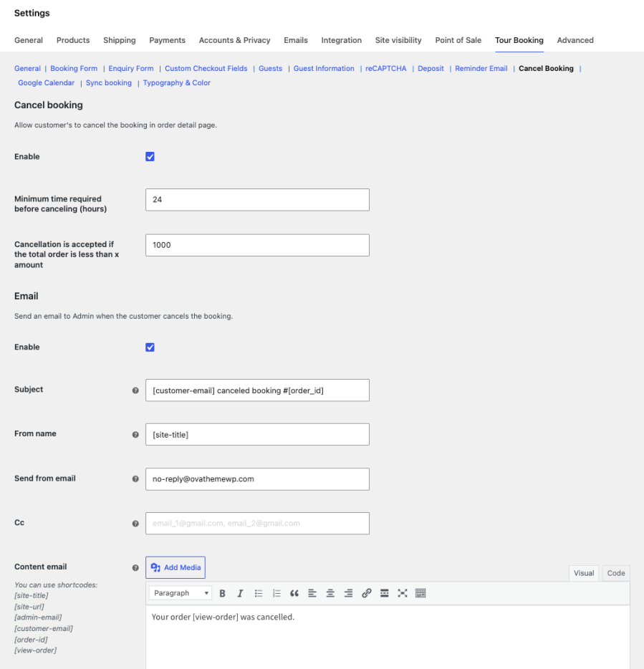Open the Guests link
The image size is (644, 669).
271,68
